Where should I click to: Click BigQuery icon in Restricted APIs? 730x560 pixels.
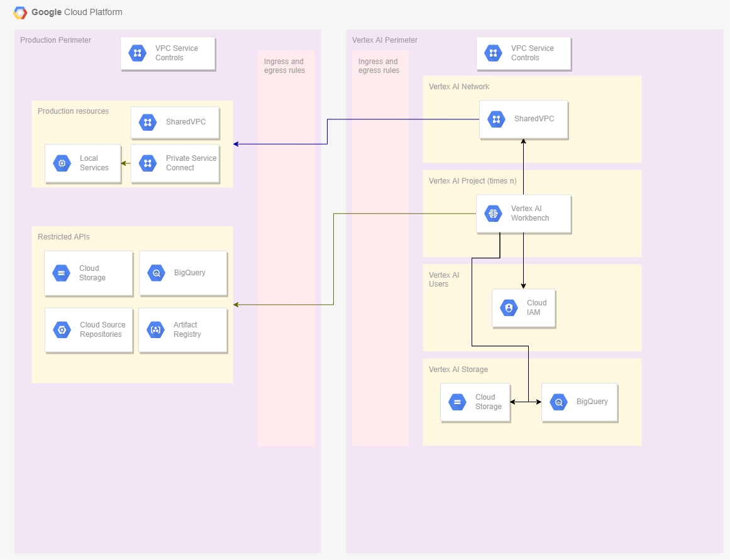[157, 273]
